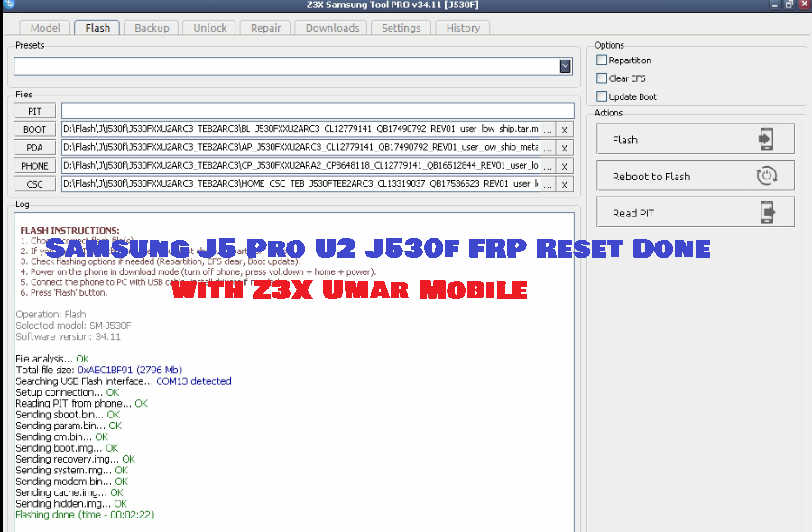Click the Read PIT button
Screen dimensions: 812x532
pos(695,212)
